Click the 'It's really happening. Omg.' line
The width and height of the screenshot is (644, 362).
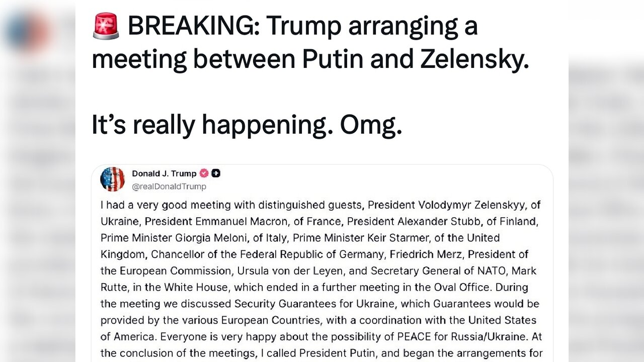pos(247,125)
